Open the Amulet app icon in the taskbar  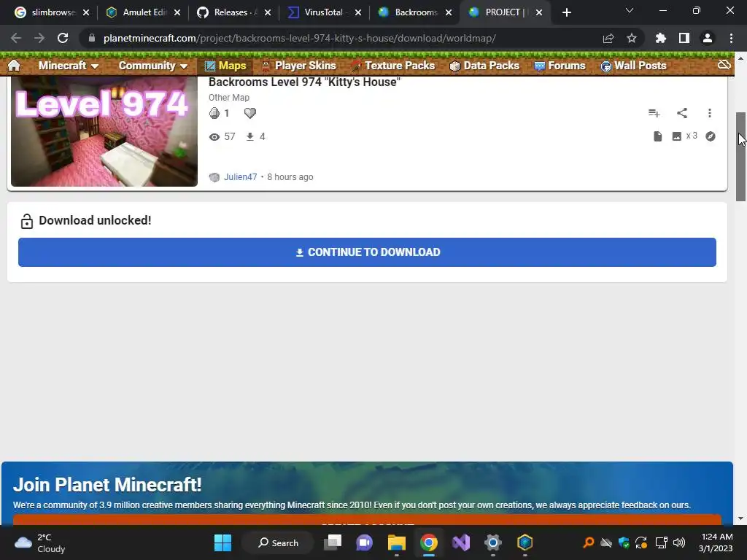click(x=525, y=542)
